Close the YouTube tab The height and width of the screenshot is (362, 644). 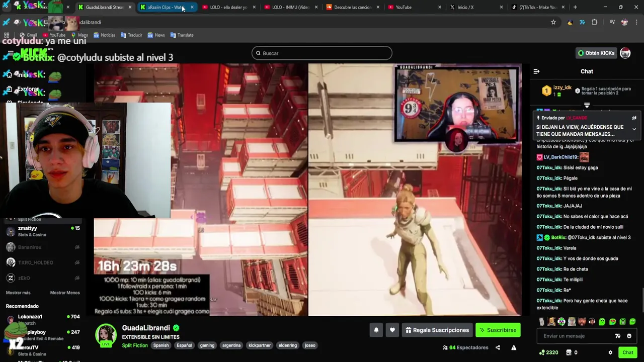(439, 7)
